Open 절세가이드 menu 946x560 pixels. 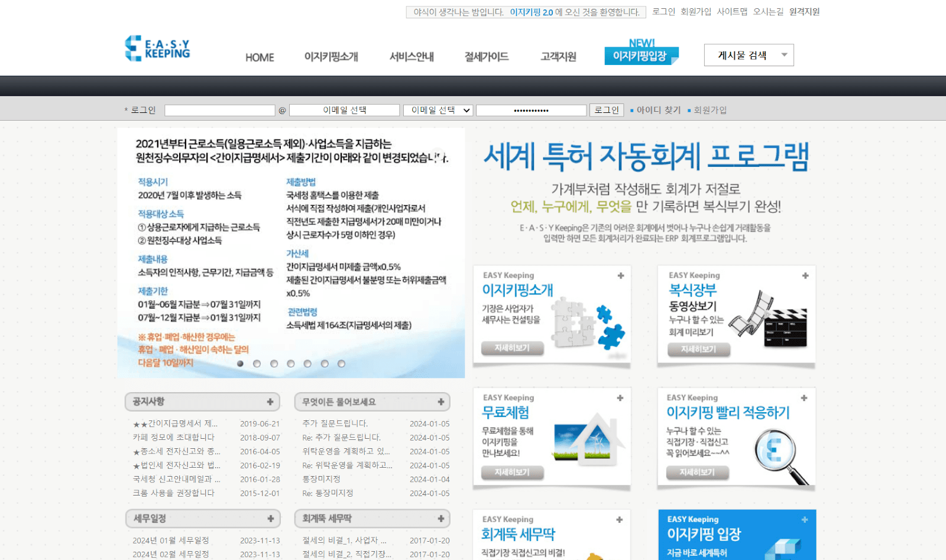click(x=487, y=57)
